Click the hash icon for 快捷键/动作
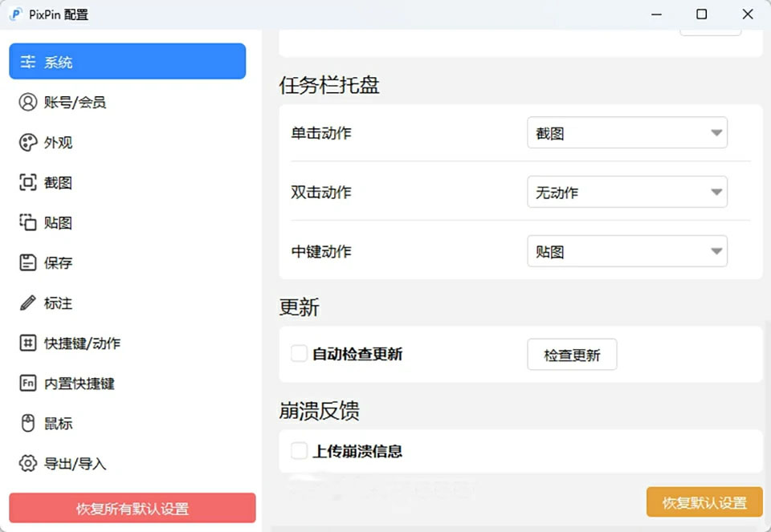The width and height of the screenshot is (771, 532). pos(28,343)
